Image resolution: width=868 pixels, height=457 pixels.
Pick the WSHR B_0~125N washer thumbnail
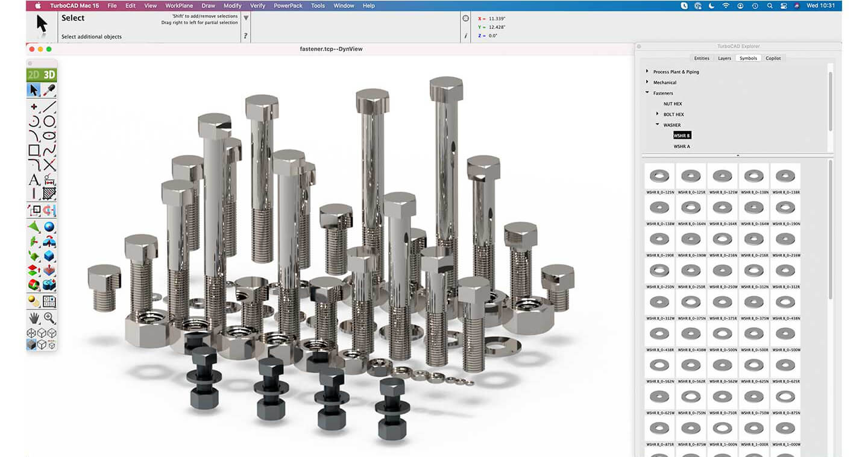(x=659, y=177)
